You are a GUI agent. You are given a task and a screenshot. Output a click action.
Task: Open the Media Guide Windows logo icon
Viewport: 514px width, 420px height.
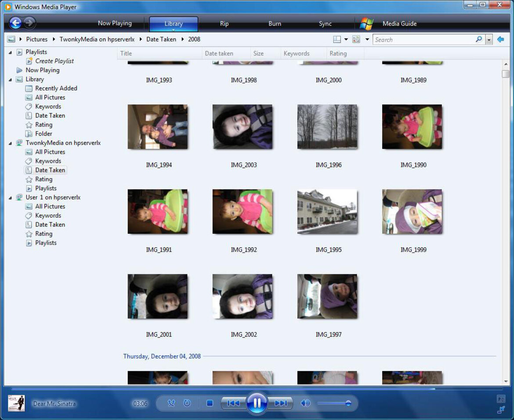pyautogui.click(x=366, y=24)
